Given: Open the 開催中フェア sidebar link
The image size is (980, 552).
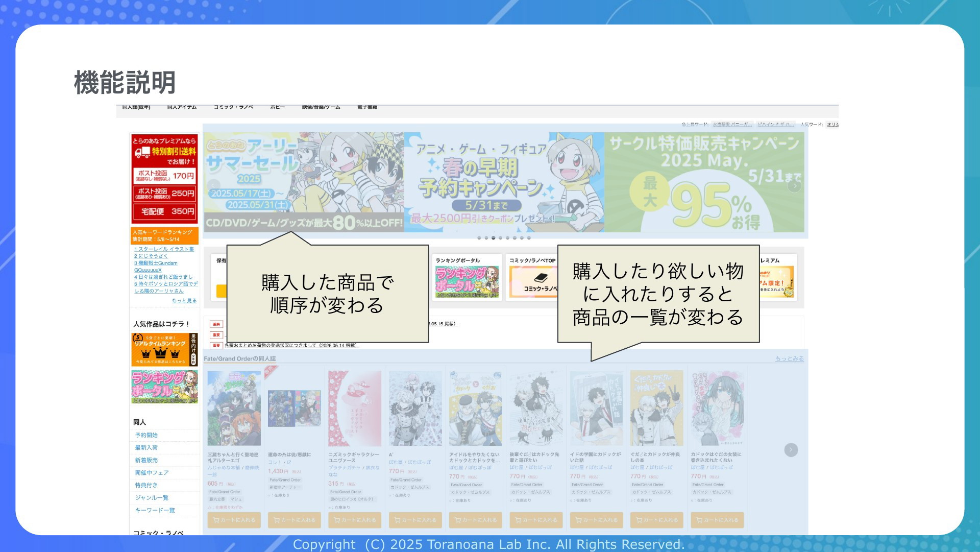Looking at the screenshot, I should coord(152,473).
